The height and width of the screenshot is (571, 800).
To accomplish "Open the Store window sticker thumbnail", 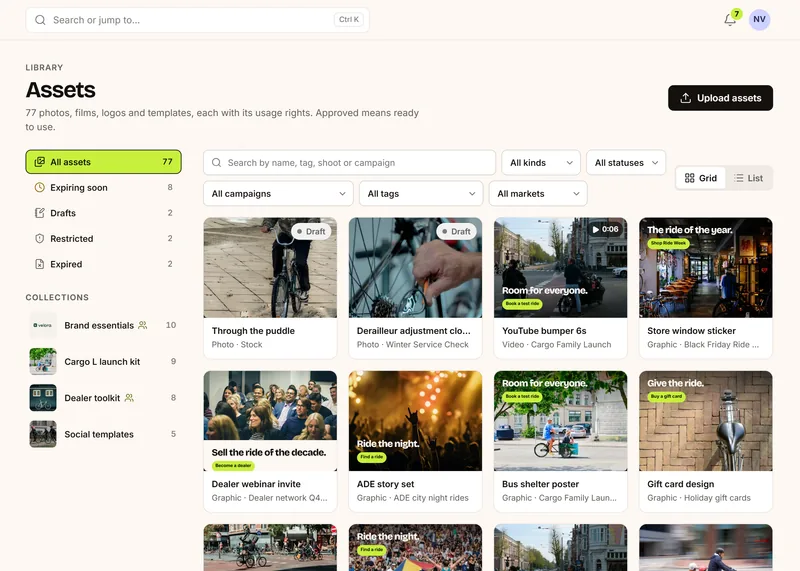I will tap(706, 268).
